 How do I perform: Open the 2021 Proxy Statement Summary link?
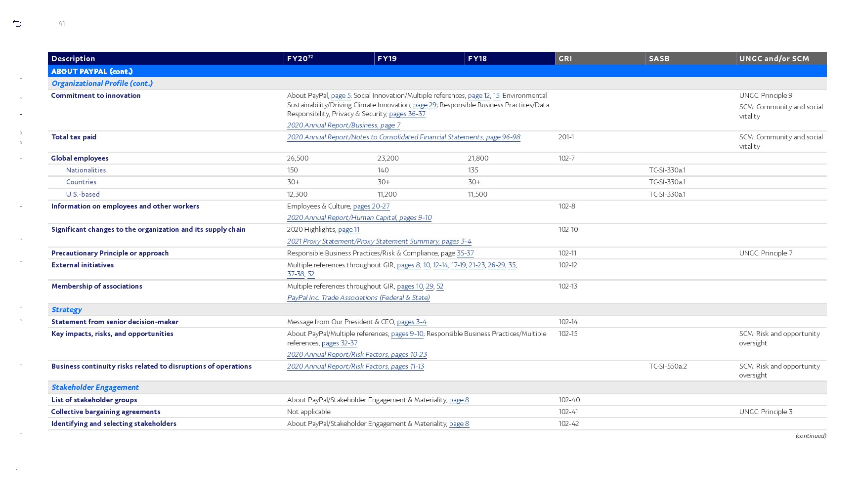point(379,242)
